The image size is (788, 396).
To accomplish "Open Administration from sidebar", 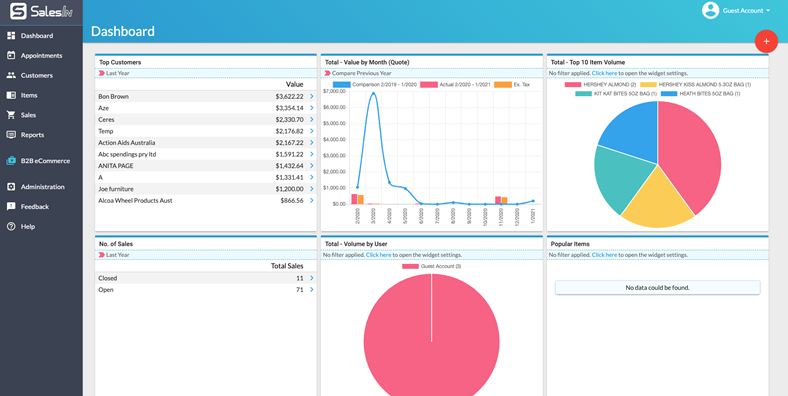I will coord(42,187).
